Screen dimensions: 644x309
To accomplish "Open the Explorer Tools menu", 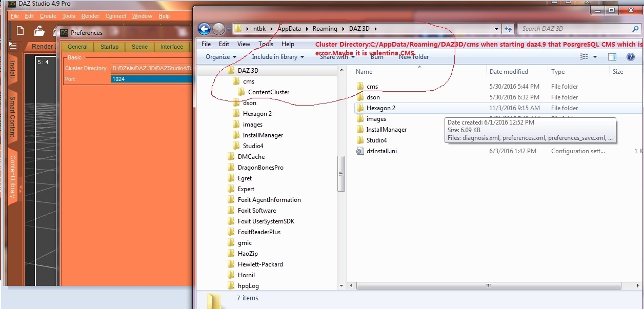I will [266, 44].
